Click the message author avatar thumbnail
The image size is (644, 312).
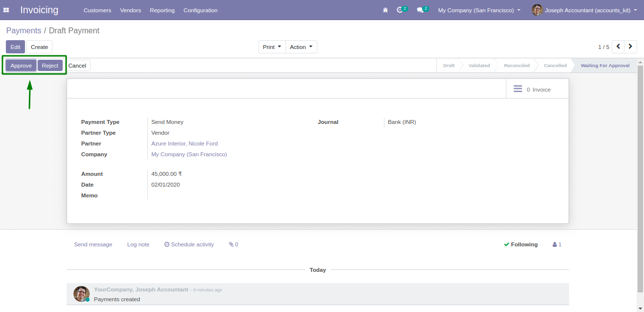[81, 294]
